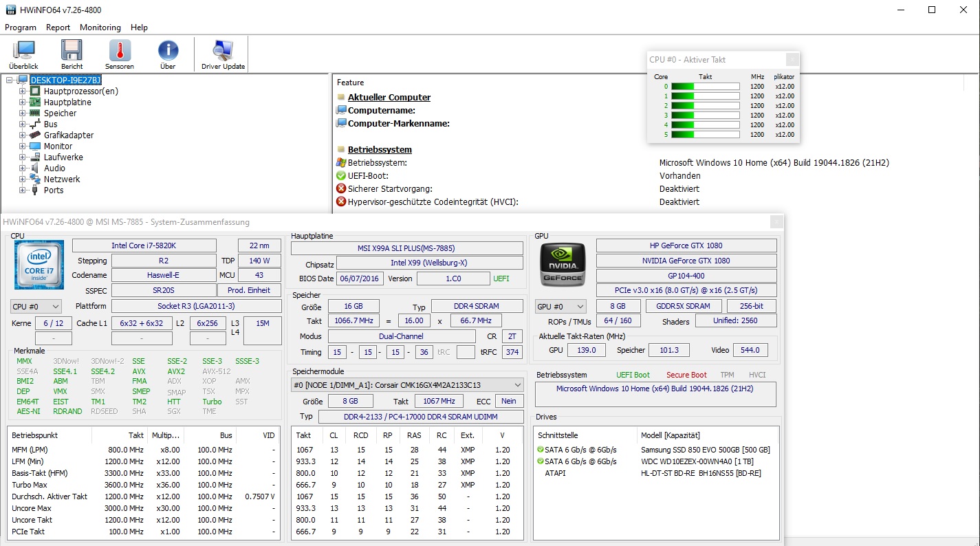Click green status icon for Samsung SSD drive
980x546 pixels.
[541, 450]
